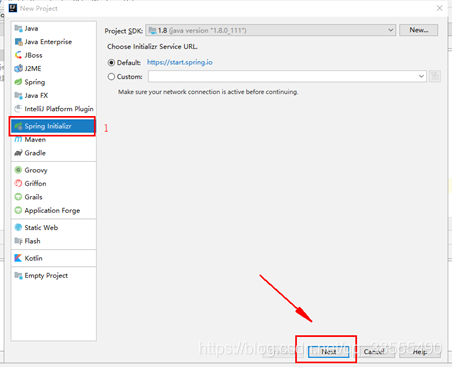The width and height of the screenshot is (452, 367).
Task: Click the Empty Project label
Action: coord(46,275)
